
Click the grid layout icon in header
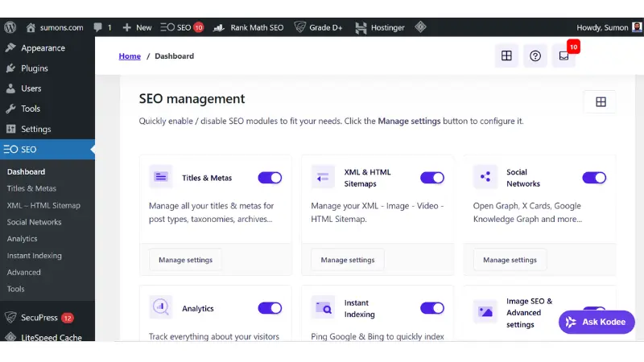(x=506, y=56)
